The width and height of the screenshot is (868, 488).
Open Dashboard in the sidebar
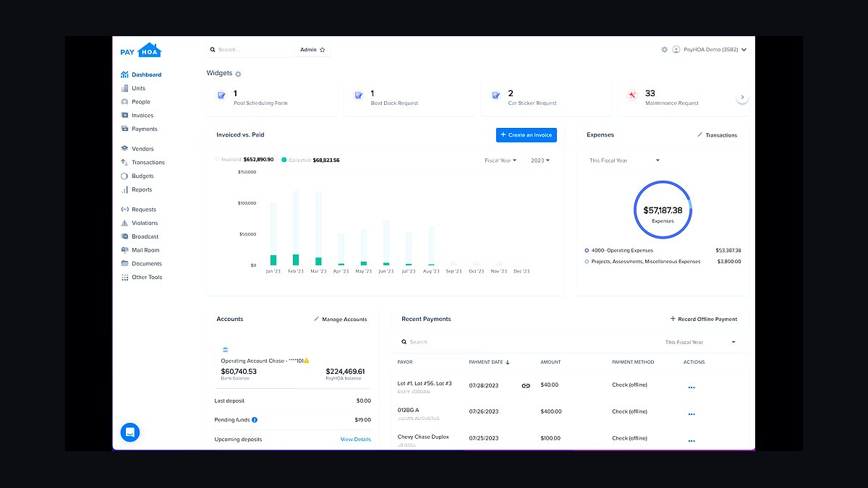(141, 74)
